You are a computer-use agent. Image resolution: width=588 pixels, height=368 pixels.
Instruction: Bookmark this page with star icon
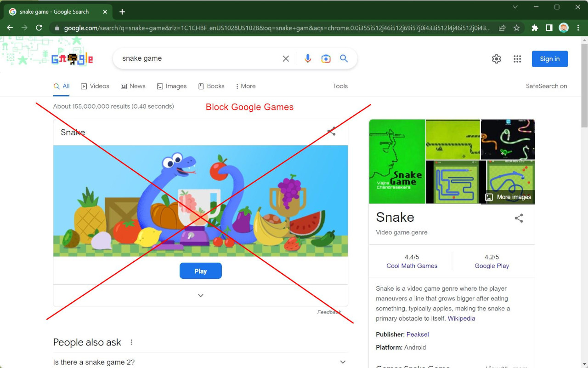click(516, 28)
